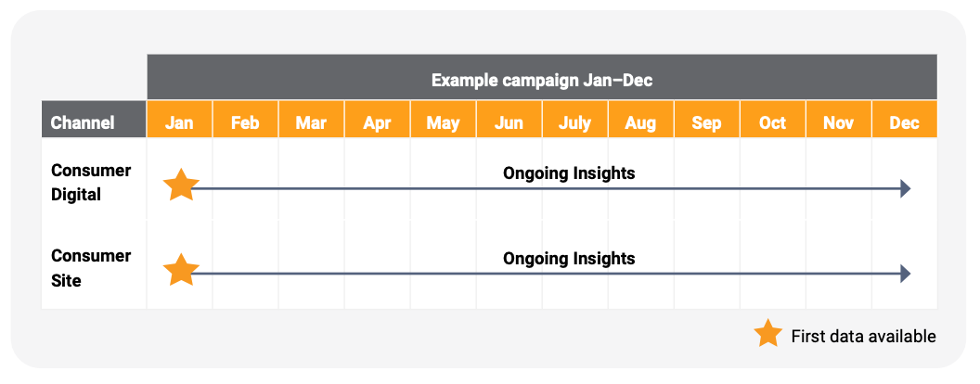The image size is (980, 384).
Task: Click Ongoing Insights label in Consumer Digital row
Action: pyautogui.click(x=569, y=173)
